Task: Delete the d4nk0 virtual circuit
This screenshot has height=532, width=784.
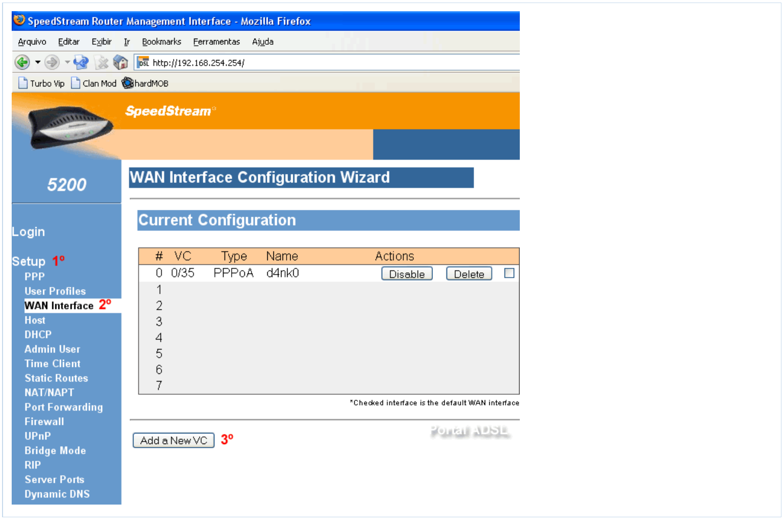Action: pyautogui.click(x=469, y=274)
